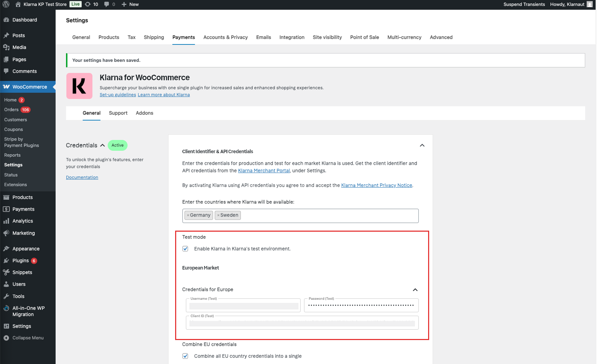Screen dimensions: 597x364
Task: Open the Multi-currency tab
Action: 404,37
